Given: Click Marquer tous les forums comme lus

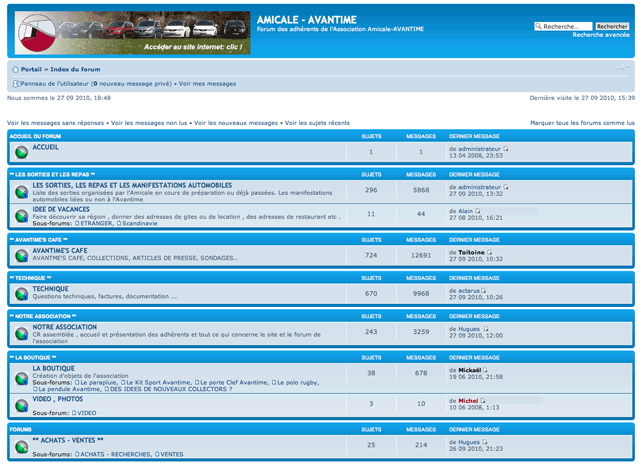Looking at the screenshot, I should (x=582, y=122).
